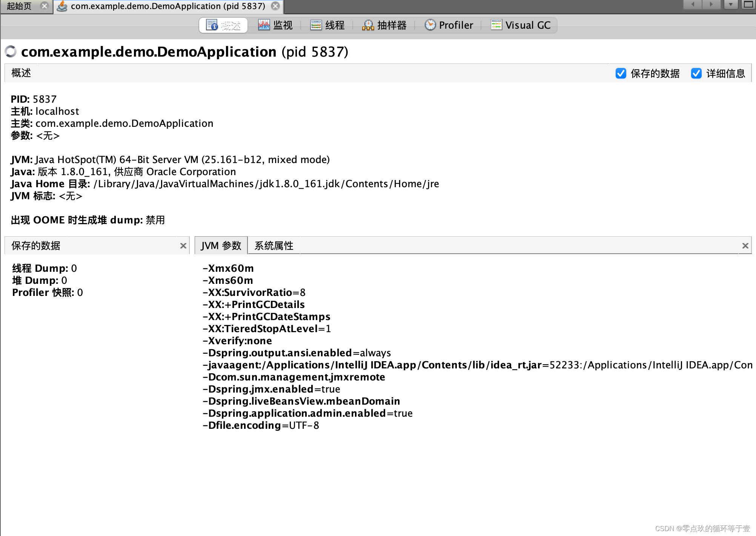Click the Java coffee cup tab icon
Viewport: 756px width, 536px height.
click(x=61, y=6)
